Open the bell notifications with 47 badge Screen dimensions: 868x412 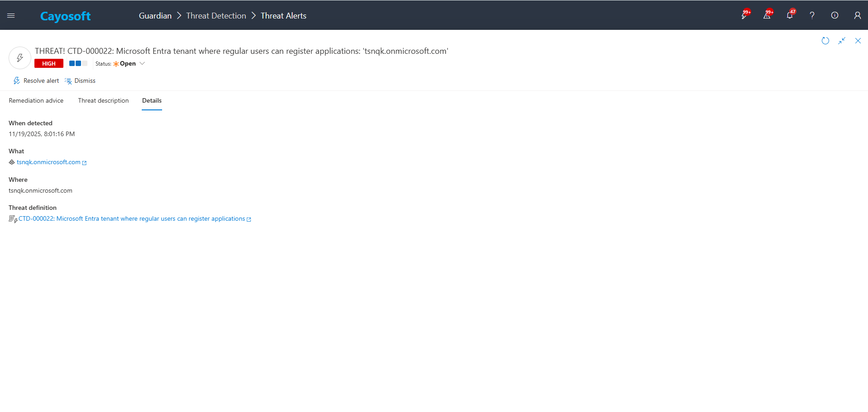pos(790,15)
